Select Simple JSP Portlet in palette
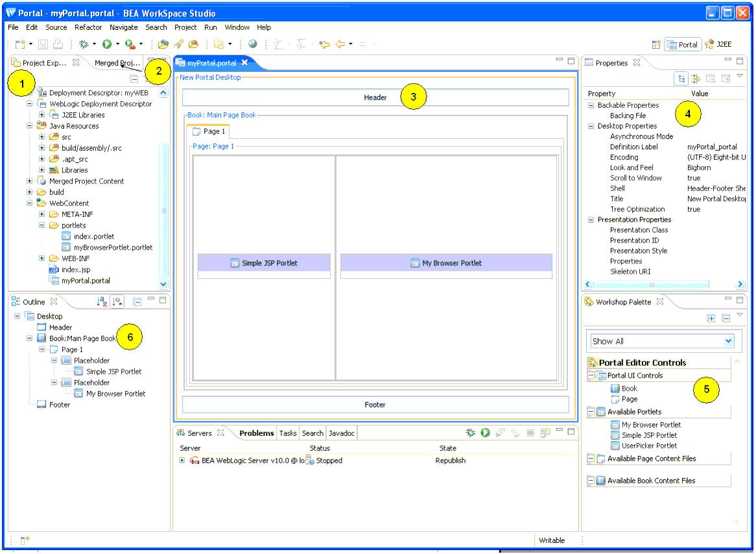Screen dimensions: 756x554 644,435
